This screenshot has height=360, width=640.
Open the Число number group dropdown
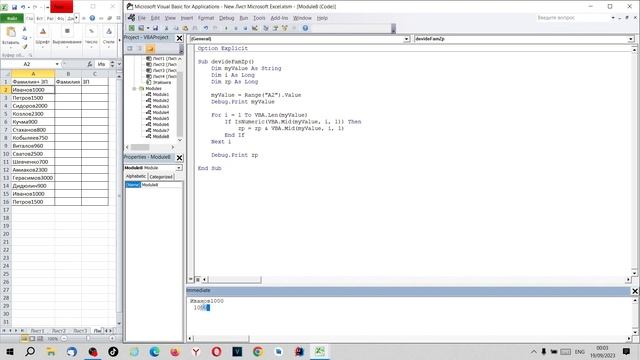(x=91, y=37)
